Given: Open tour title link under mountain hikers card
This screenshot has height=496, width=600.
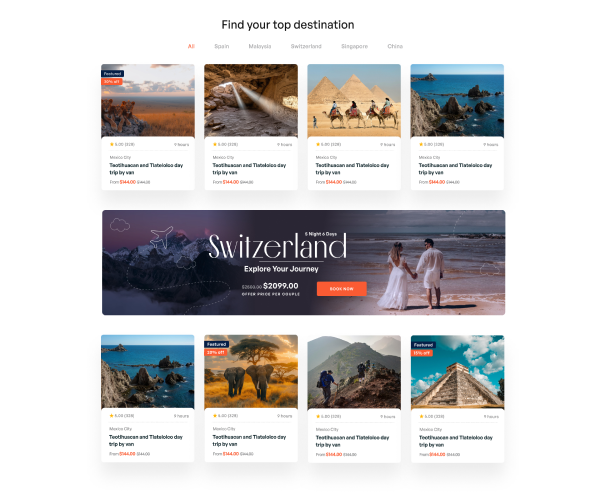Looking at the screenshot, I should tap(352, 441).
